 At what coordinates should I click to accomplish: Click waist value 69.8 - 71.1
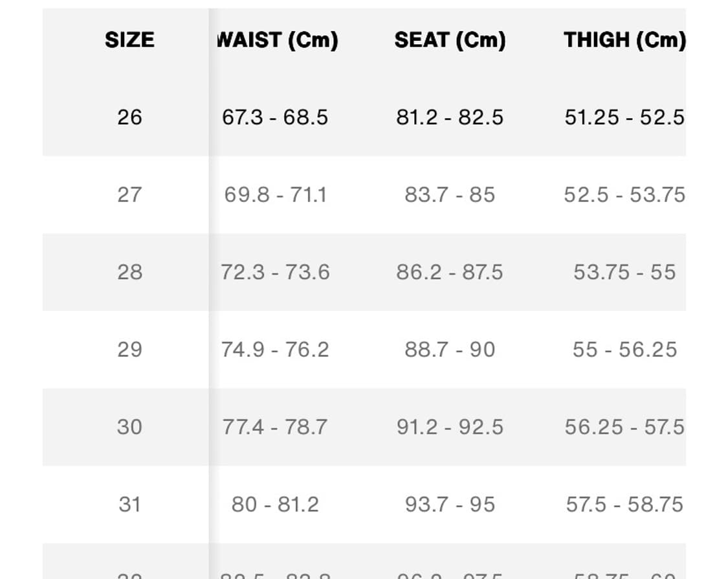pyautogui.click(x=275, y=195)
